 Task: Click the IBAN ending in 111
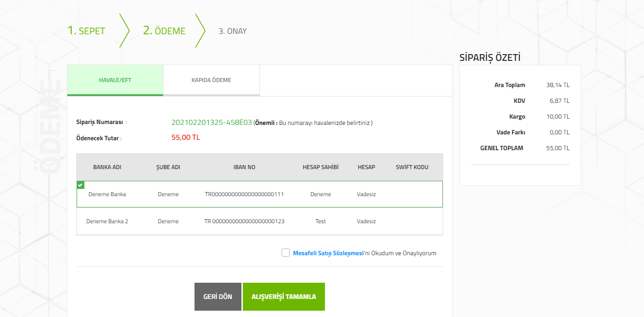pyautogui.click(x=244, y=194)
